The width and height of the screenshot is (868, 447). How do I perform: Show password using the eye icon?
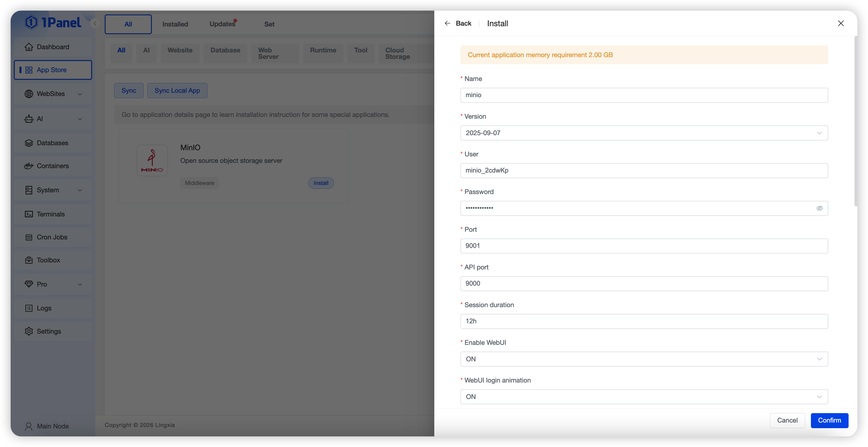819,208
